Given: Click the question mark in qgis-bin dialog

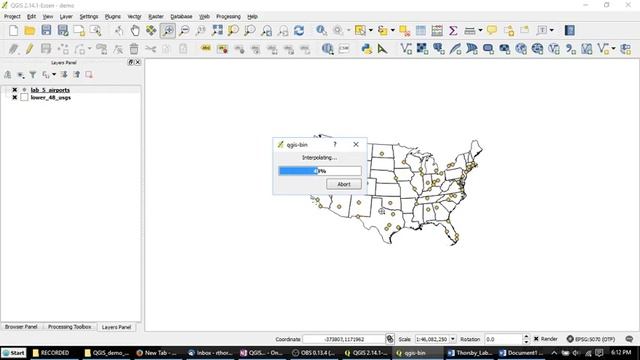Looking at the screenshot, I should click(335, 144).
